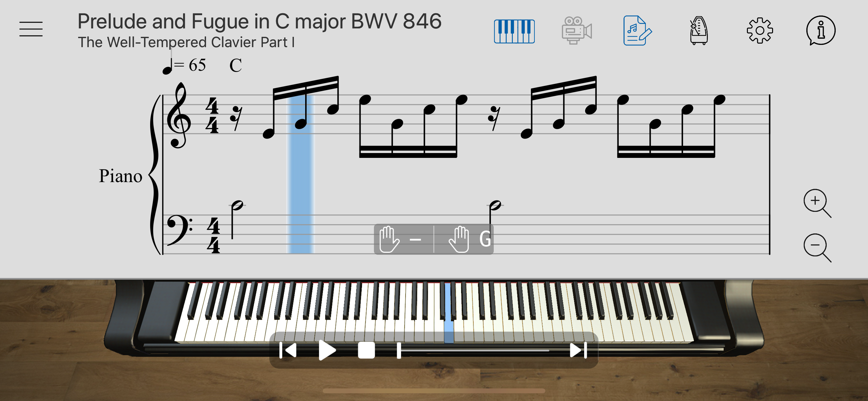The height and width of the screenshot is (401, 868).
Task: Open the hamburger menu
Action: point(31,29)
